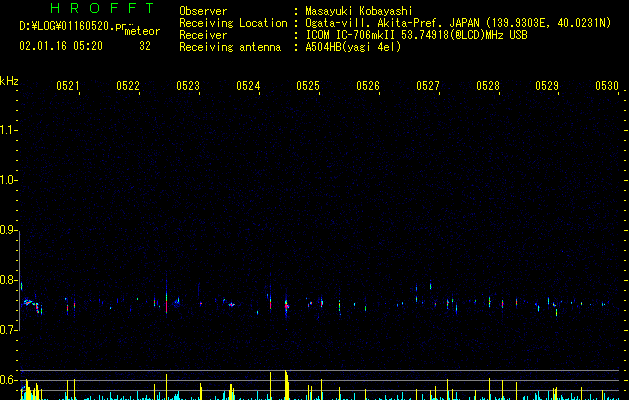The image size is (629, 400).
Task: Click the date stamp 02.01.16 05:20
Action: click(x=61, y=46)
